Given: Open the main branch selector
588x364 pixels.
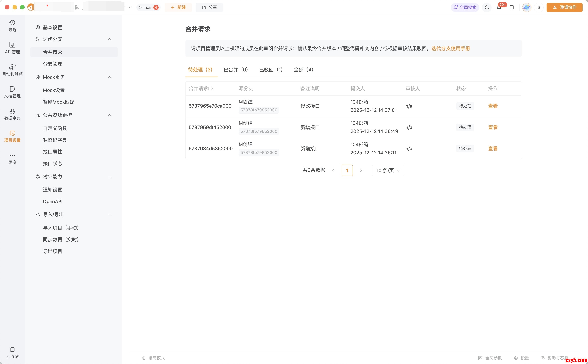Looking at the screenshot, I should click(x=148, y=7).
